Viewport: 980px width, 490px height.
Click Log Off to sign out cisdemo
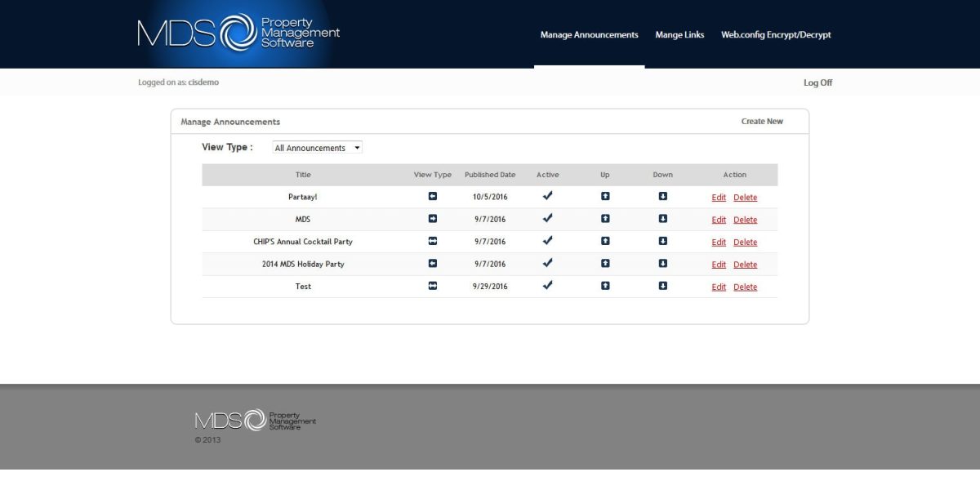pos(817,82)
